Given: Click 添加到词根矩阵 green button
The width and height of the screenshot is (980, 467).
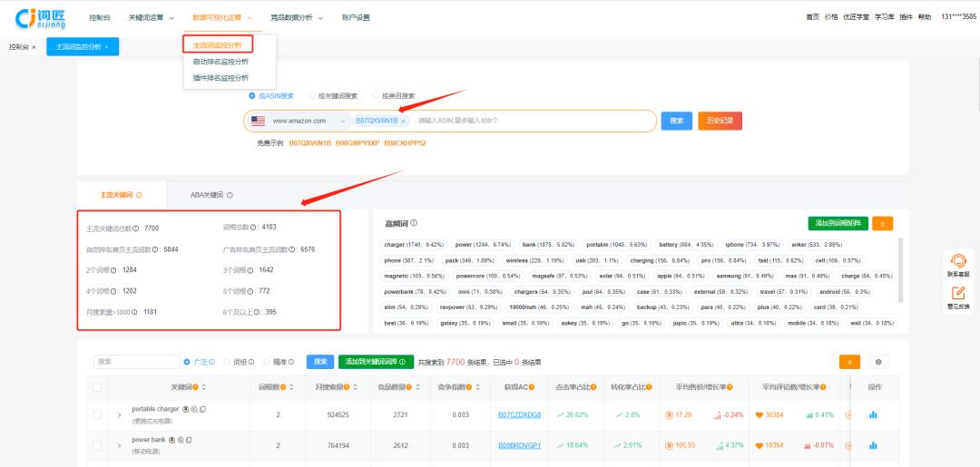Looking at the screenshot, I should [838, 223].
